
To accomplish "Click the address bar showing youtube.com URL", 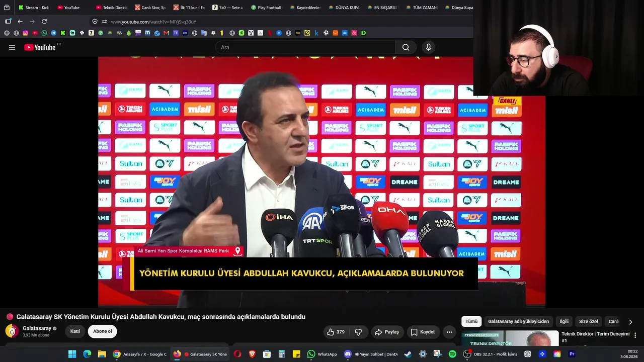I will 282,22.
